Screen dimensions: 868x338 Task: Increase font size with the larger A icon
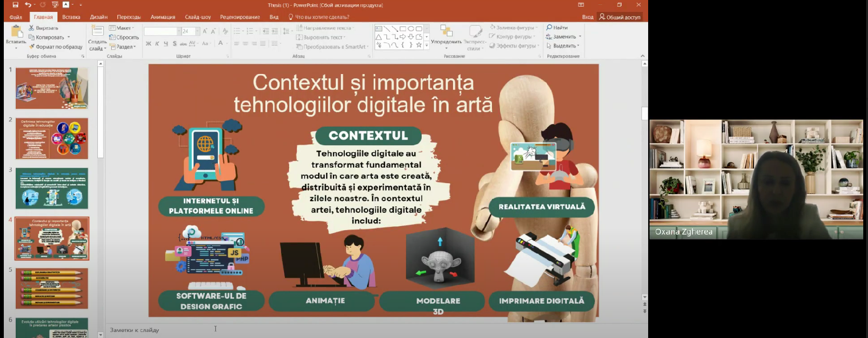205,31
